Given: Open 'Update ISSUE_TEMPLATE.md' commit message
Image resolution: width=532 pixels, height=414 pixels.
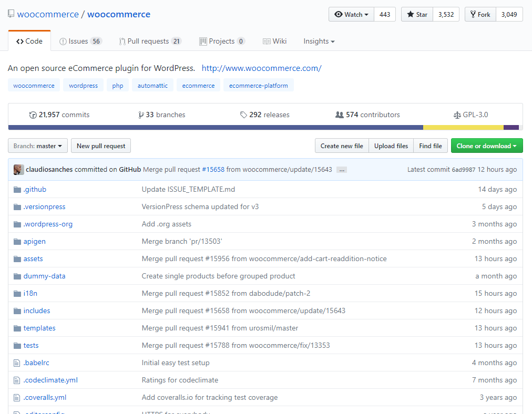Looking at the screenshot, I should (x=188, y=190).
